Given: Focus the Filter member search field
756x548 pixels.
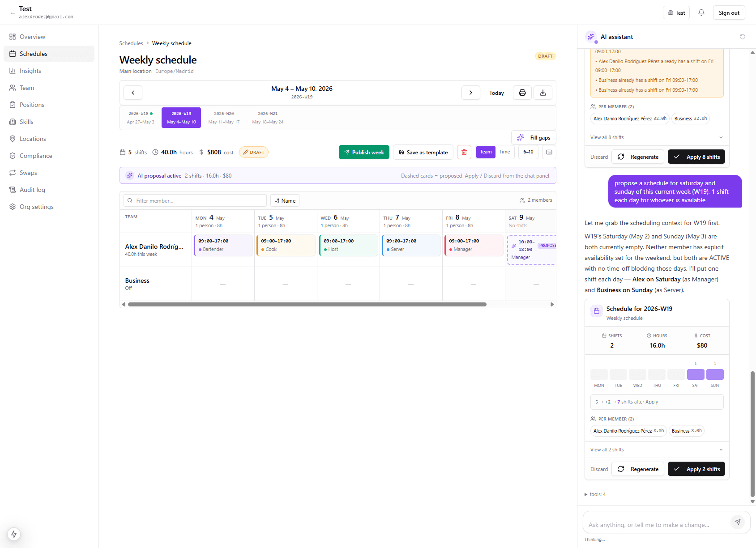Looking at the screenshot, I should (x=195, y=200).
